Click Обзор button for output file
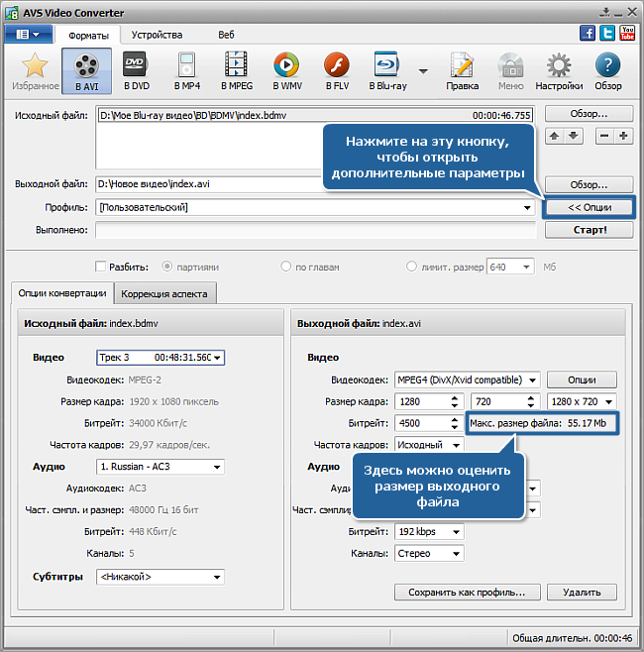Viewport: 644px width, 652px height. (590, 184)
